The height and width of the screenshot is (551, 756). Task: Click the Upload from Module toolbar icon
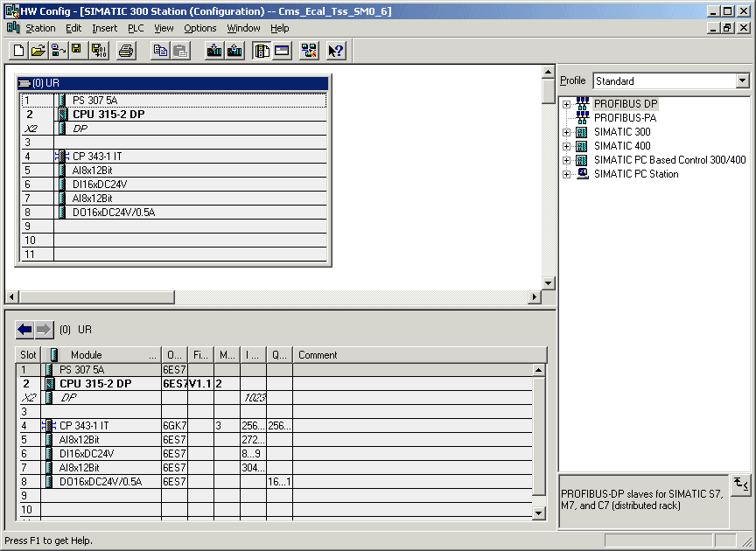(x=234, y=51)
